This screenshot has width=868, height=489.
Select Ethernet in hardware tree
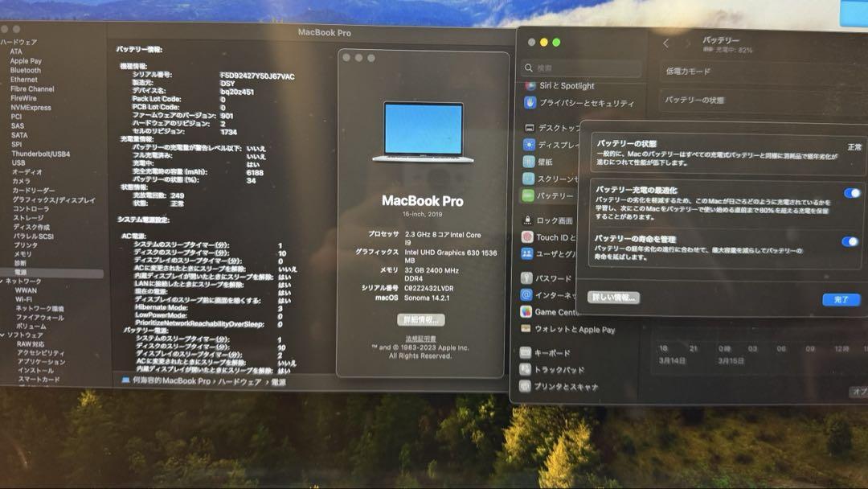coord(24,80)
